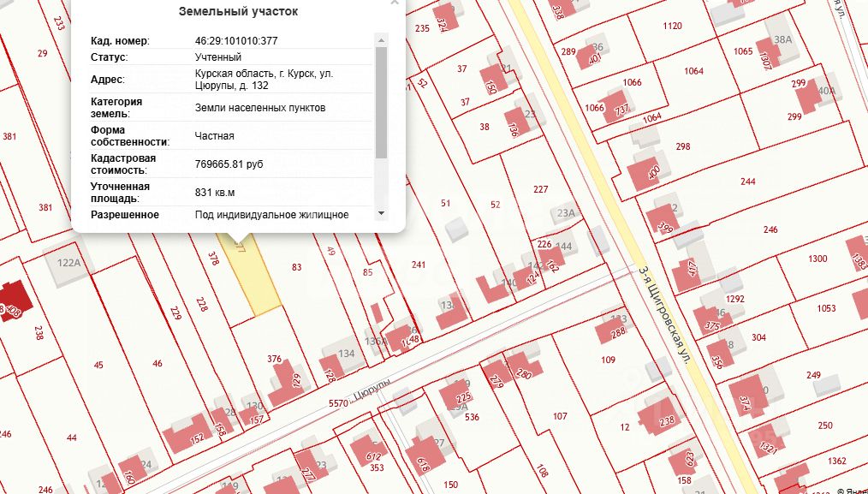Viewport: 868px width, 494px height.
Task: Click the popup scrollbar down arrow
Action: point(381,213)
